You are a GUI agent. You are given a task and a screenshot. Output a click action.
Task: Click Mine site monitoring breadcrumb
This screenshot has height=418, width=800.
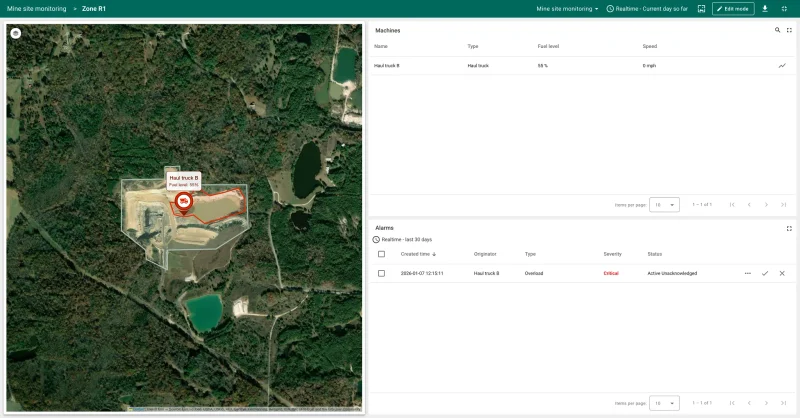click(x=37, y=9)
